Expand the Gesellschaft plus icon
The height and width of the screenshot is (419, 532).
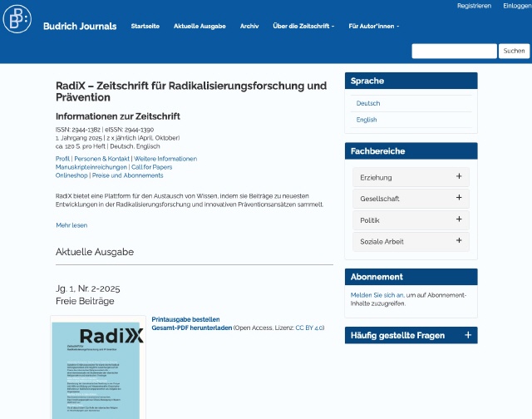click(458, 199)
